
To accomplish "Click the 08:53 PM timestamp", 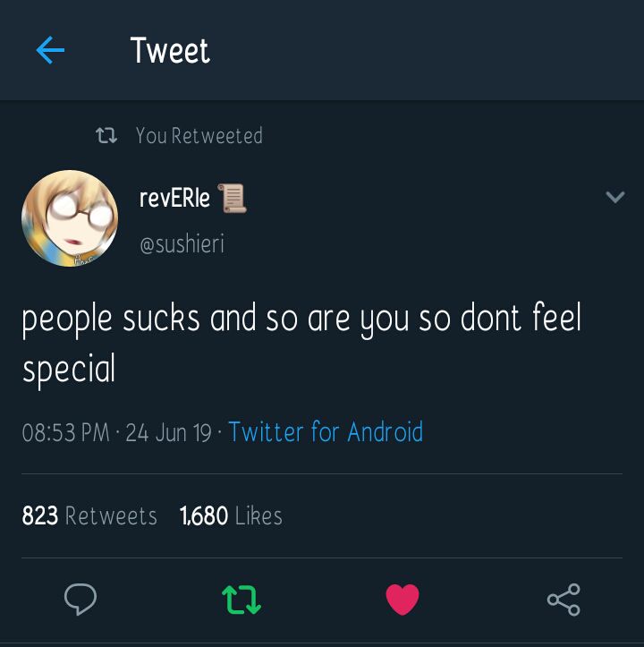I will point(65,432).
